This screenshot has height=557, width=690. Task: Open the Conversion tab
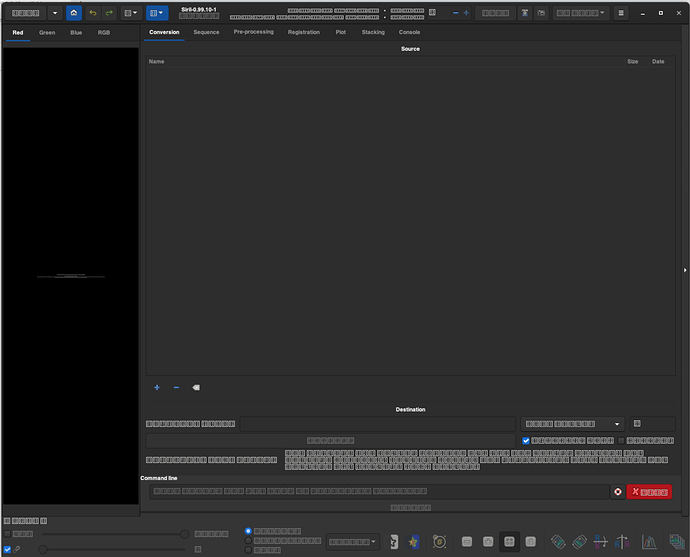(x=164, y=32)
